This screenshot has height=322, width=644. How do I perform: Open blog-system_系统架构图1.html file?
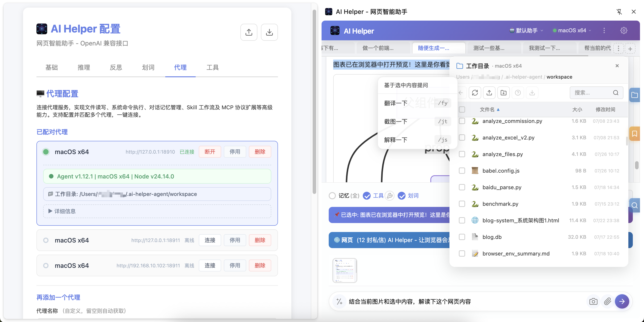click(521, 220)
